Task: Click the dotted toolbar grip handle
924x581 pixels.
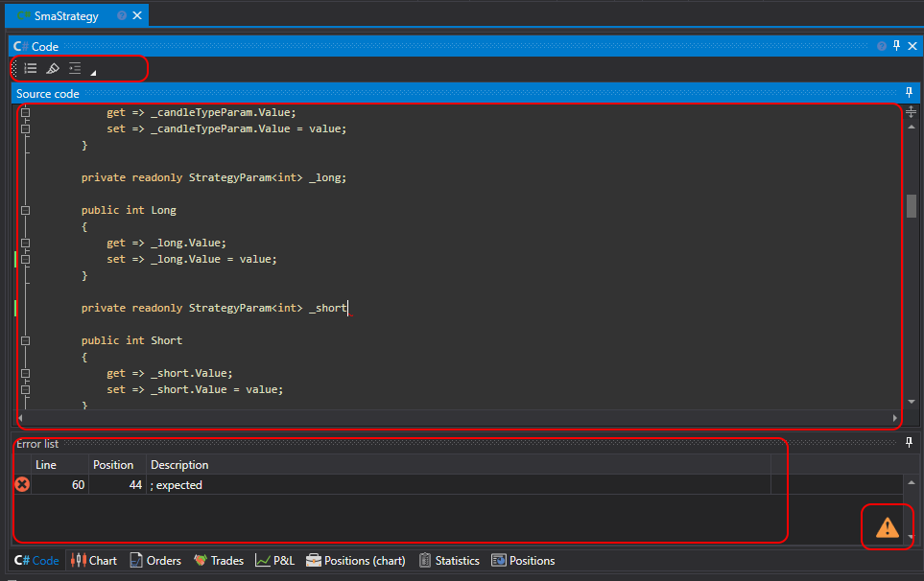Action: tap(14, 69)
